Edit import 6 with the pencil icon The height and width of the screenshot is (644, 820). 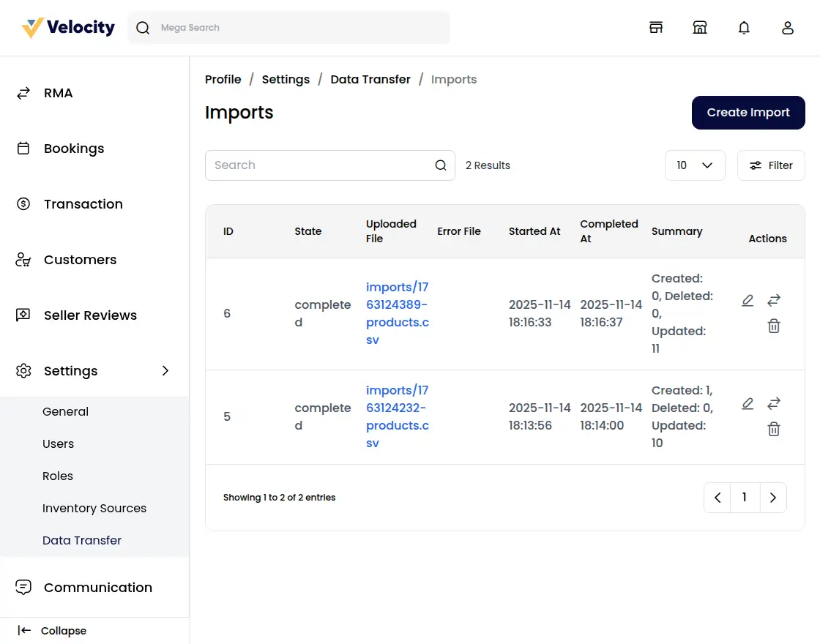pos(748,300)
